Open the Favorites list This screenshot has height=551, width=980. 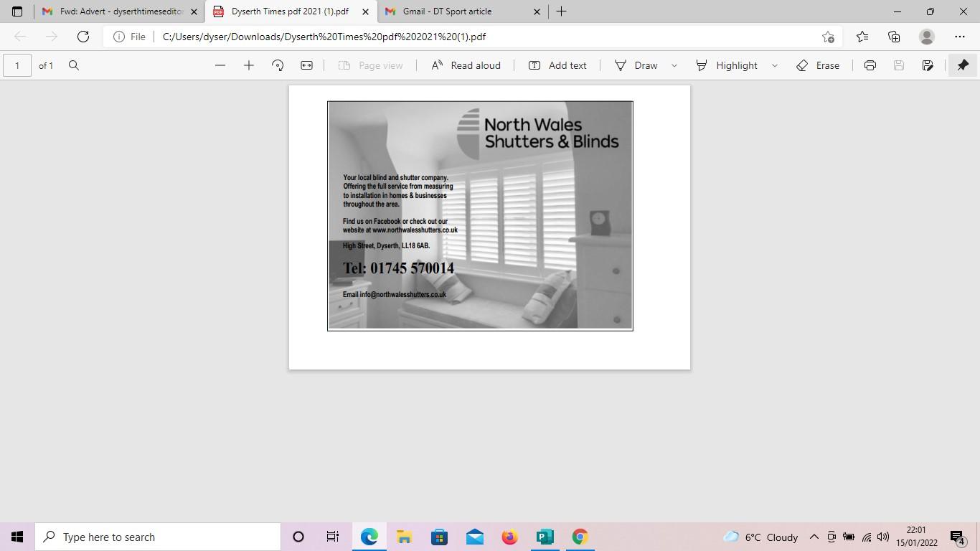click(x=862, y=37)
